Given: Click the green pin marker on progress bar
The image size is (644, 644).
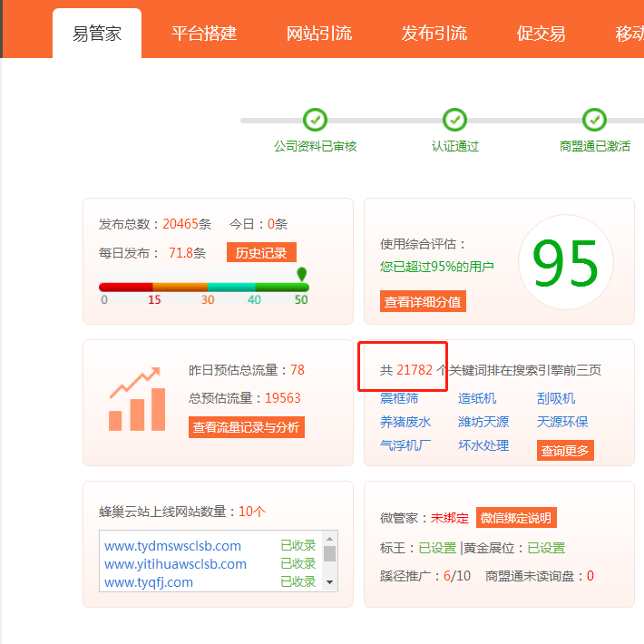Looking at the screenshot, I should click(x=302, y=274).
